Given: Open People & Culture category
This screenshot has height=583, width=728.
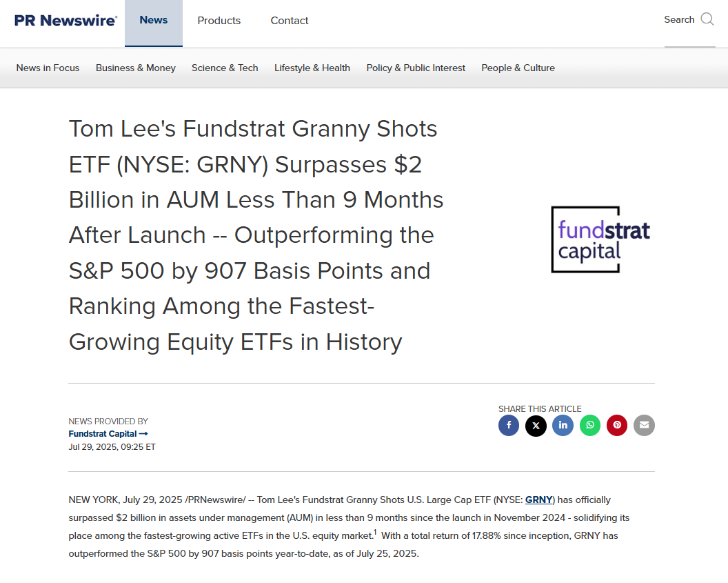Looking at the screenshot, I should [x=518, y=68].
